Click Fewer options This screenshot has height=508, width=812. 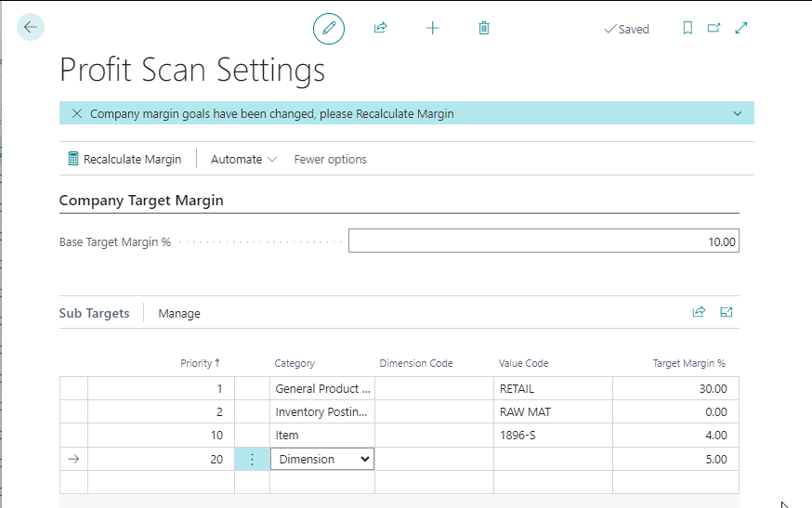(330, 159)
